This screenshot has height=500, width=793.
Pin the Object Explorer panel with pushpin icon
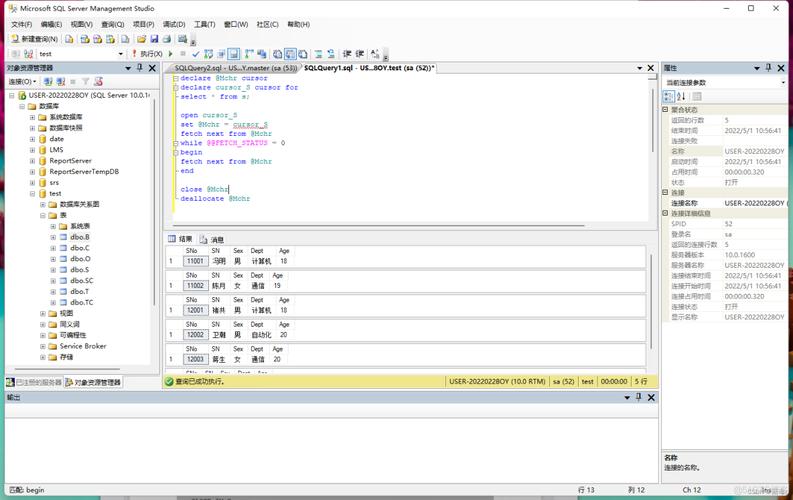(141, 68)
